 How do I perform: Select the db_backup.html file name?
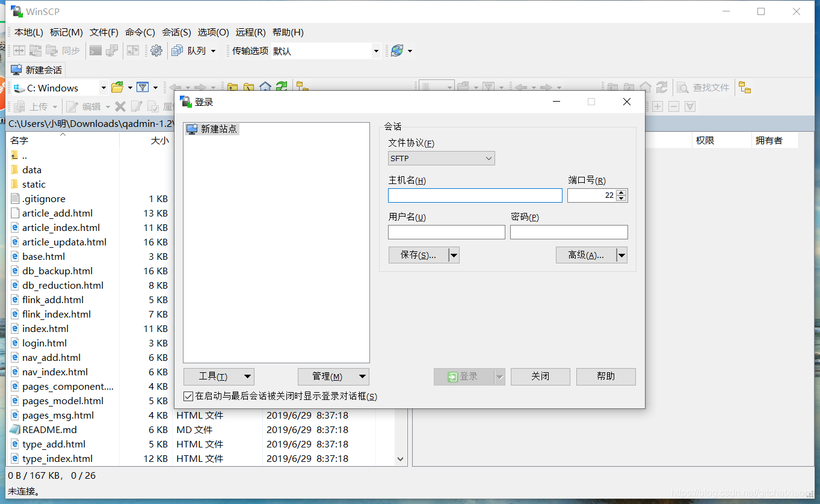(58, 271)
